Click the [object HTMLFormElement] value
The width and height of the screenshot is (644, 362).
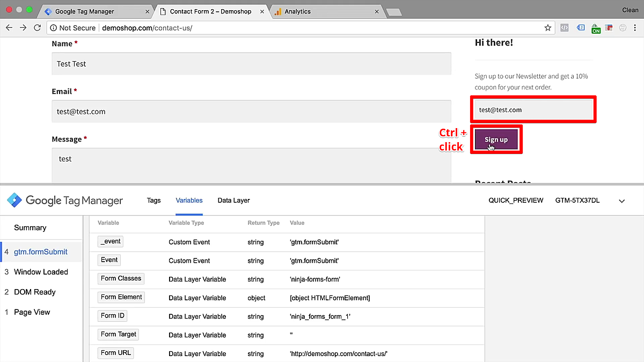(x=330, y=298)
